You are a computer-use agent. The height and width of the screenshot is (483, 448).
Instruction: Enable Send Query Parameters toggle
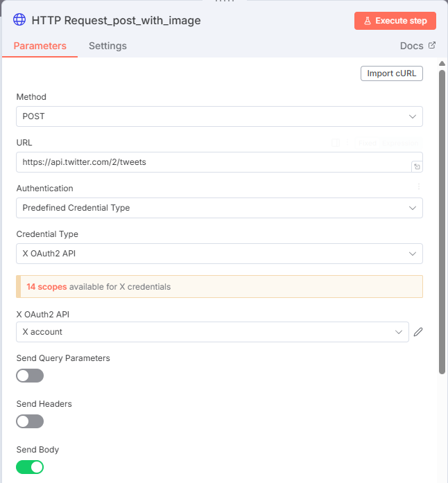[30, 376]
